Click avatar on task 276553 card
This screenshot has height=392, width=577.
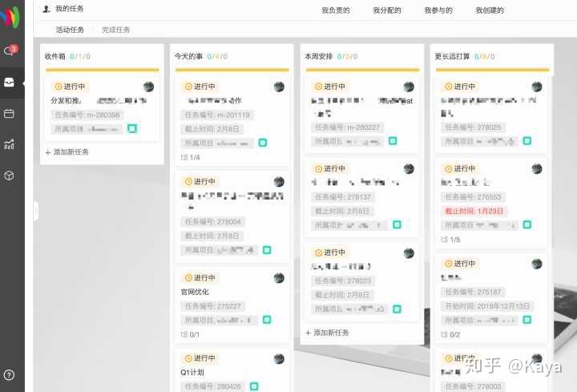pyautogui.click(x=537, y=168)
